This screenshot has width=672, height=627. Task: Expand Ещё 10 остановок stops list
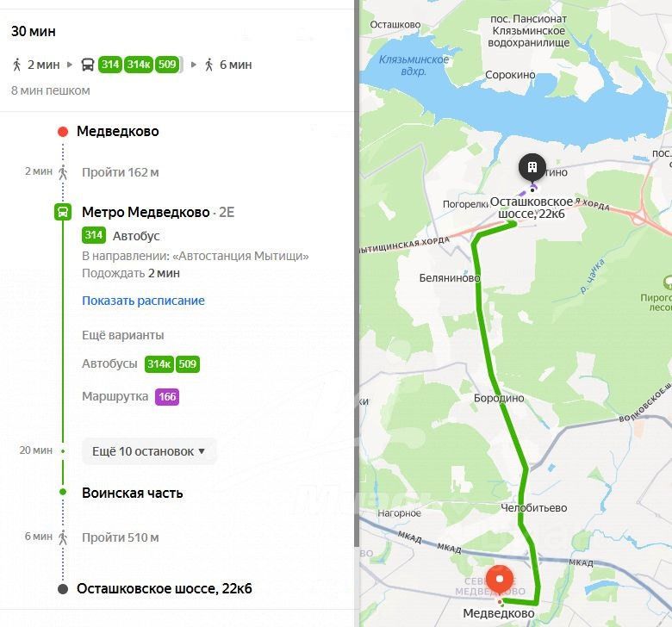click(149, 451)
